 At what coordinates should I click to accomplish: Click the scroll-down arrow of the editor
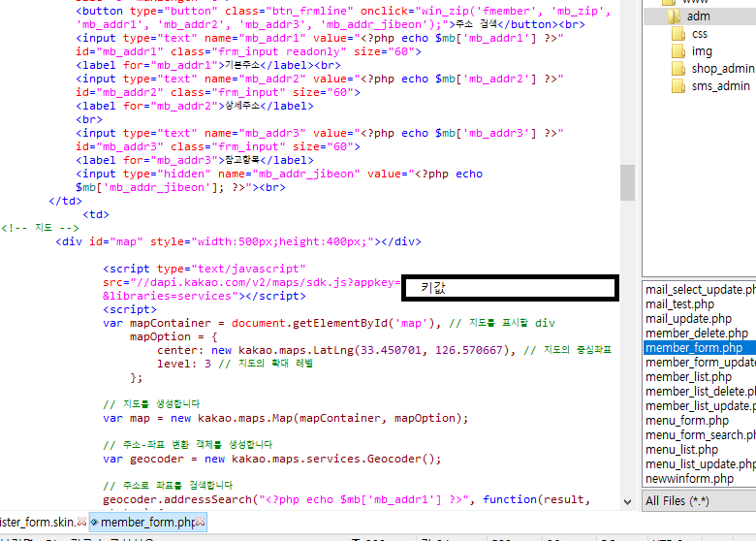(627, 504)
